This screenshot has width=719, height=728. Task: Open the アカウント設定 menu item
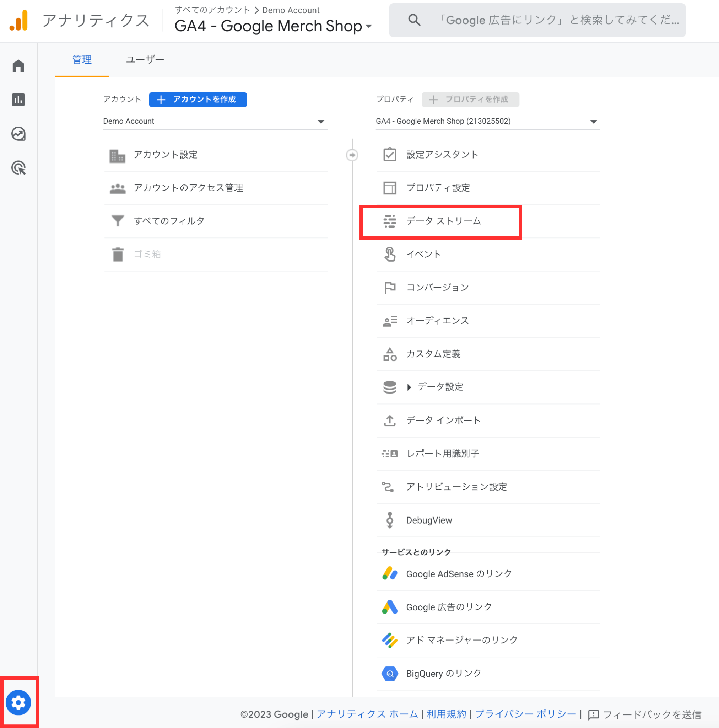pos(167,154)
